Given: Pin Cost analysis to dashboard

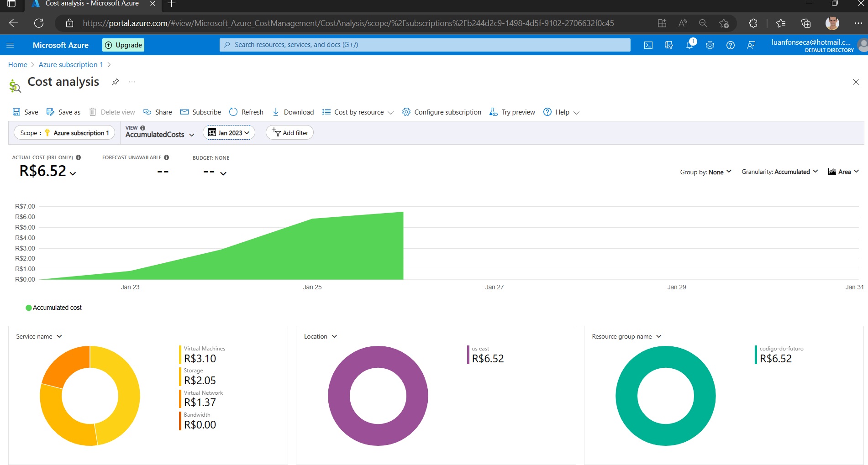Looking at the screenshot, I should (x=116, y=82).
